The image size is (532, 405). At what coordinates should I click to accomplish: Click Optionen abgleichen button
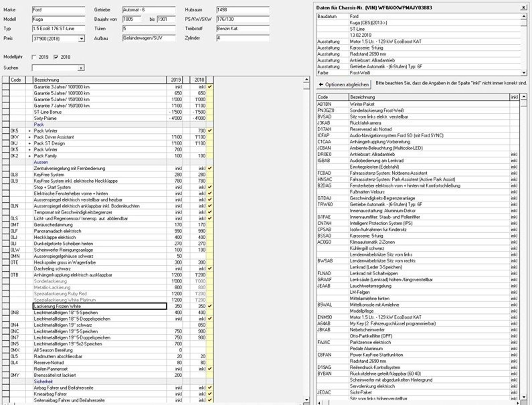tap(344, 84)
